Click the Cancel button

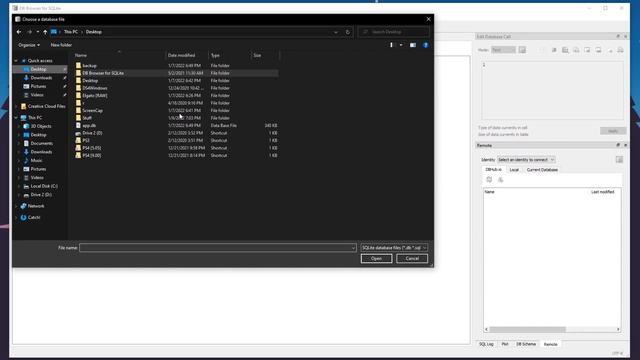tap(412, 258)
